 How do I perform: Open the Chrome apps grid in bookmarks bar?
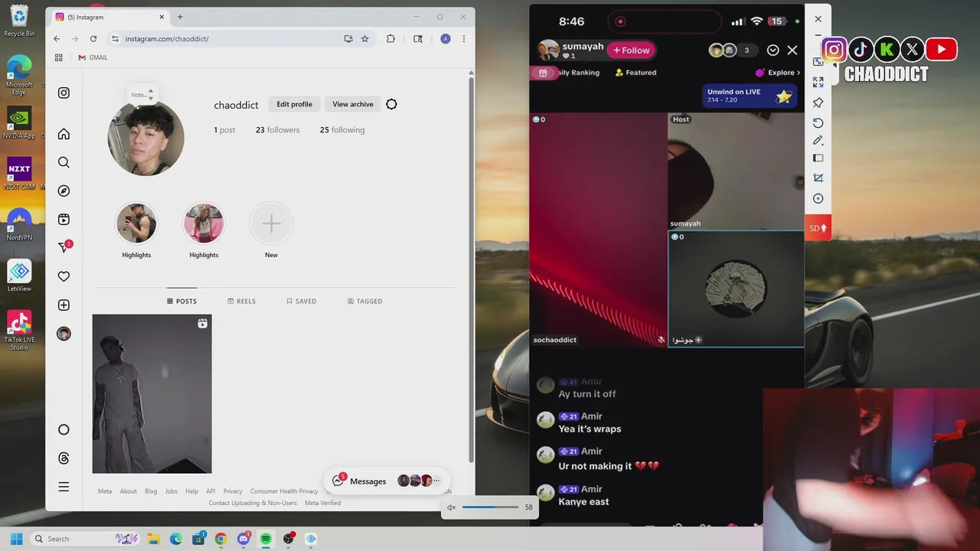[x=58, y=57]
